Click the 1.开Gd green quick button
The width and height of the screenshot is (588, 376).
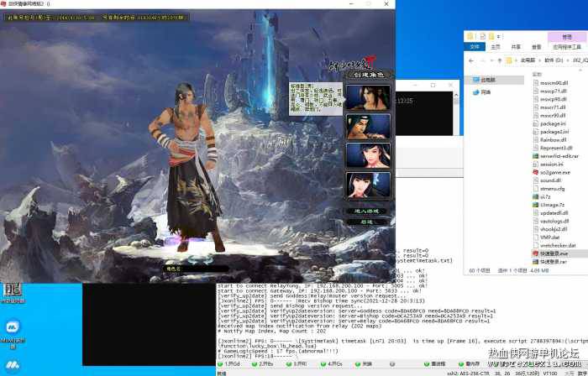click(228, 363)
